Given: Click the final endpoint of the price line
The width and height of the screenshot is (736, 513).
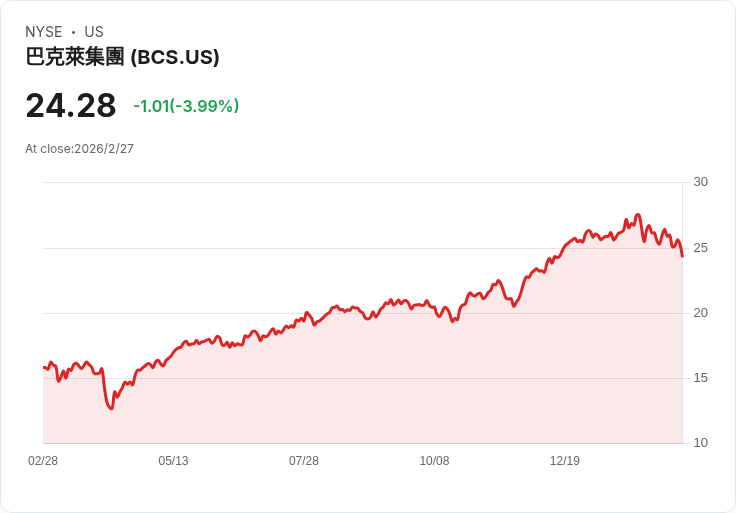Looking at the screenshot, I should point(682,257).
